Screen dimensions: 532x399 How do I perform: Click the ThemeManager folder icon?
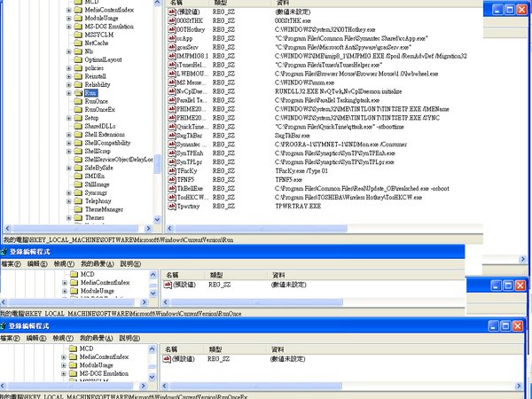point(78,209)
